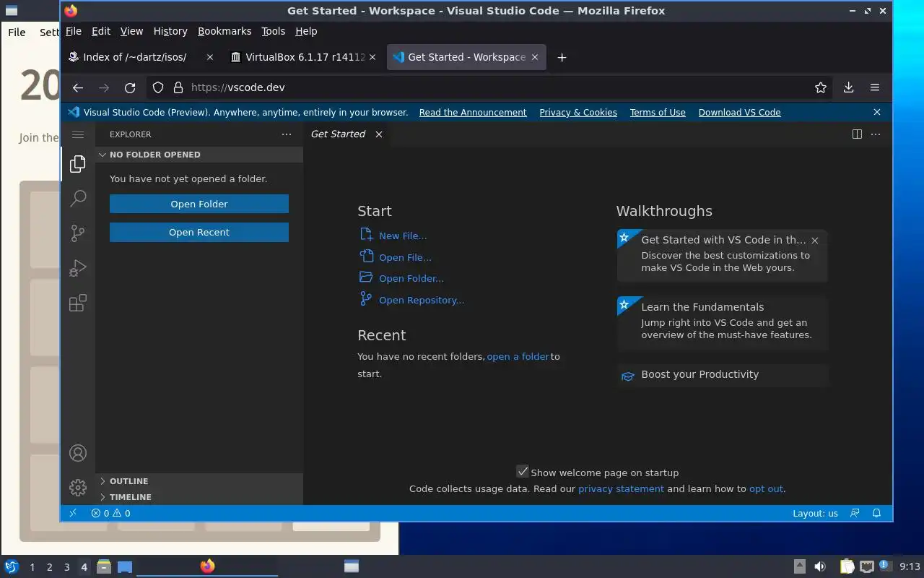
Task: Open the Run and Debug view
Action: (x=78, y=268)
